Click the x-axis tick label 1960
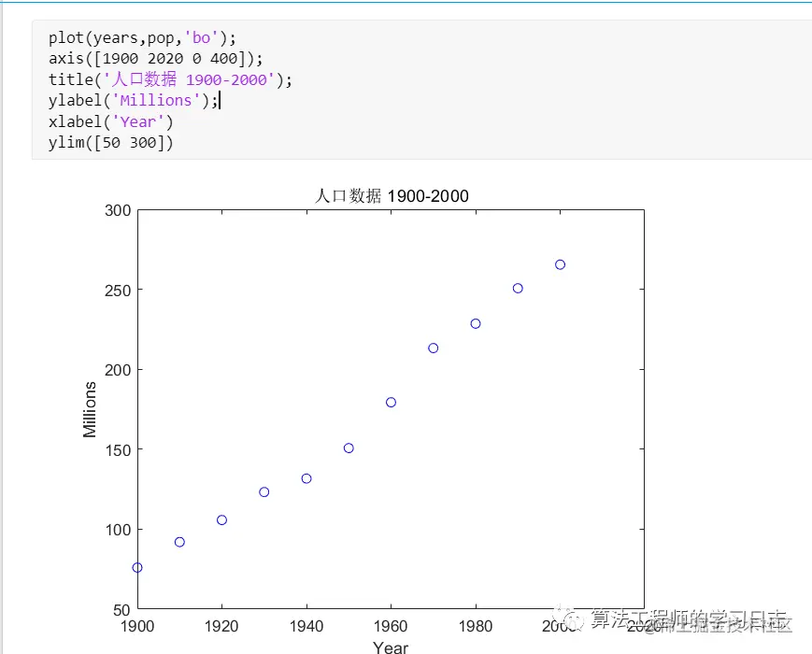The width and height of the screenshot is (812, 654). pyautogui.click(x=391, y=626)
